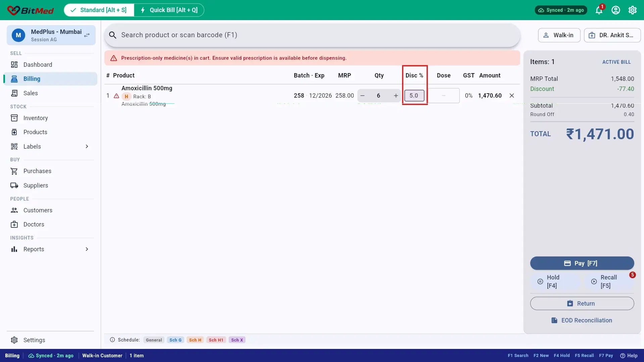Navigate to Inventory
Image resolution: width=644 pixels, height=362 pixels.
click(x=50, y=118)
